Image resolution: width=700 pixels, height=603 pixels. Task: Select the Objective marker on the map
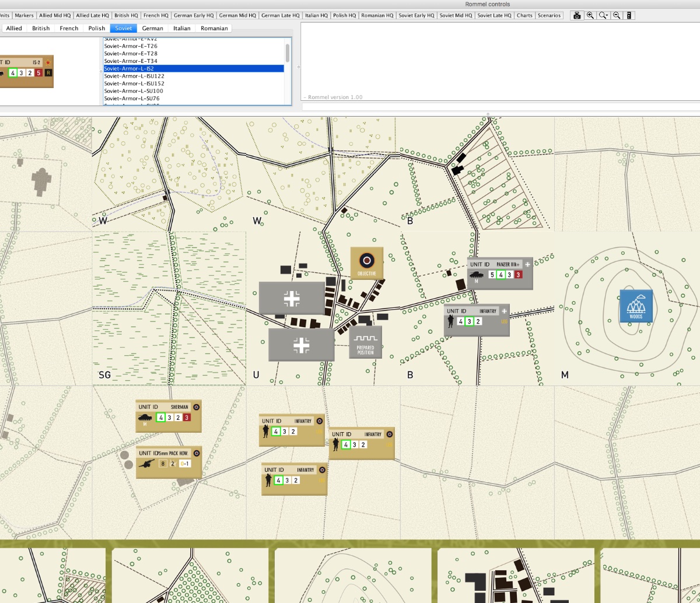[x=367, y=263]
